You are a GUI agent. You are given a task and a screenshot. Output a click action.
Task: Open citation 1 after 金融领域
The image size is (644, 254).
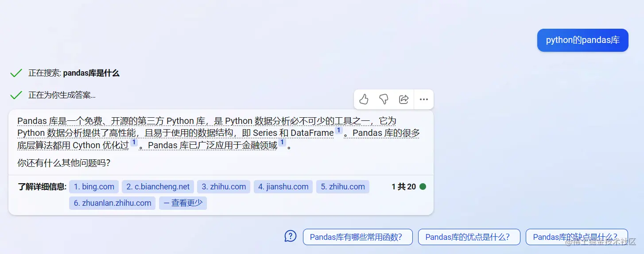coord(282,142)
